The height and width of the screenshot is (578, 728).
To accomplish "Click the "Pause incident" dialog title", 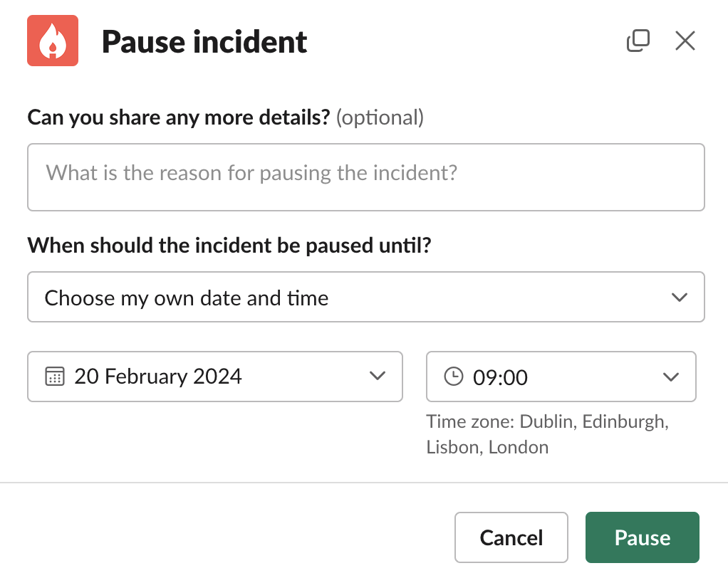I will [204, 42].
